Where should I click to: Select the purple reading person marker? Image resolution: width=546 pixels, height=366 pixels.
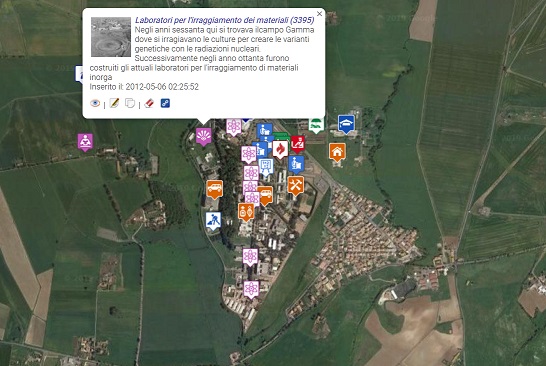[85, 142]
